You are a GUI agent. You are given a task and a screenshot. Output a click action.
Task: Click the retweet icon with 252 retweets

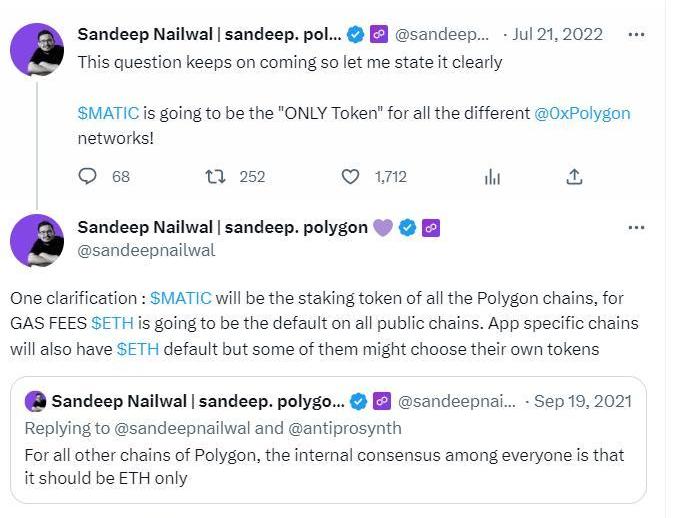(x=214, y=176)
